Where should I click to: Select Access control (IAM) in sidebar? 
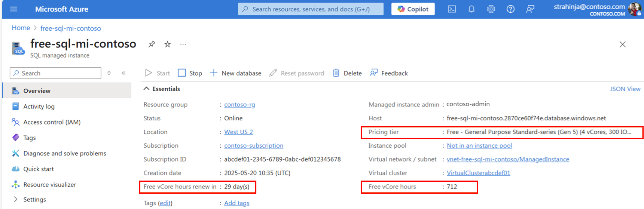pos(52,122)
